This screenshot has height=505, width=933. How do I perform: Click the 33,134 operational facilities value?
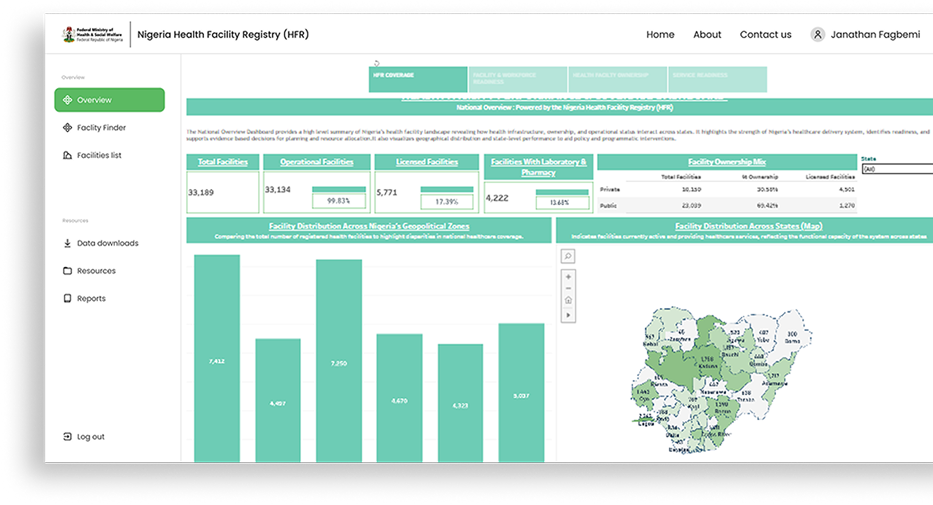[x=278, y=190]
